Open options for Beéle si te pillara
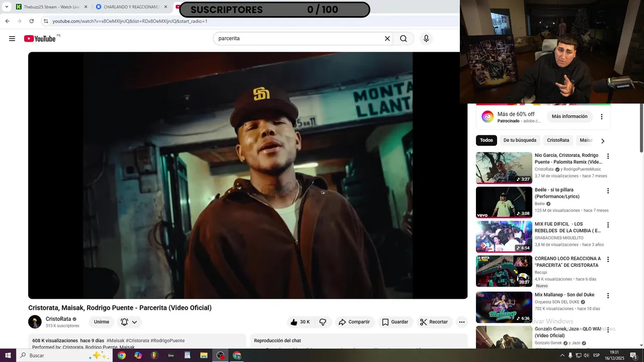The width and height of the screenshot is (644, 362). point(608,191)
